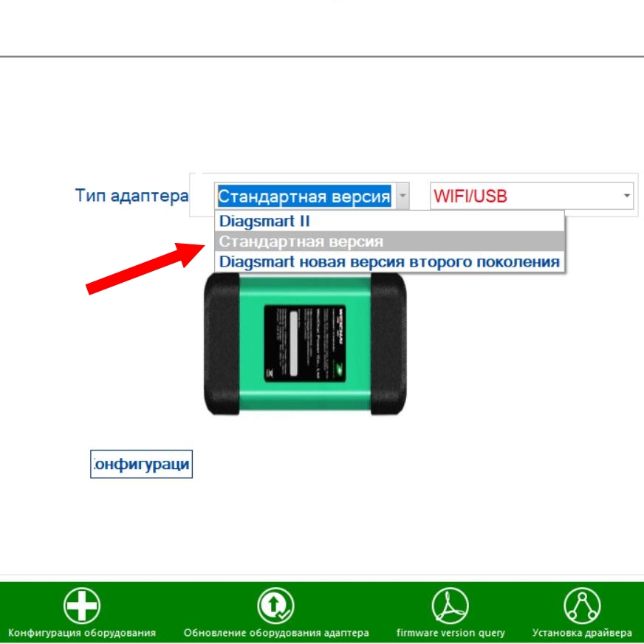Click the highlighted Стандартная версия combo field

point(304,196)
